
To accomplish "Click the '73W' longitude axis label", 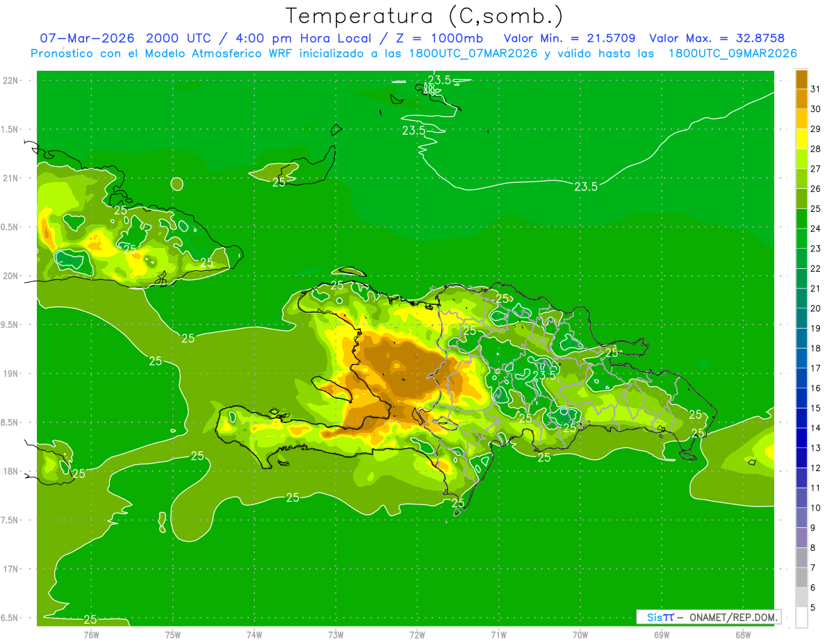I will point(336,634).
